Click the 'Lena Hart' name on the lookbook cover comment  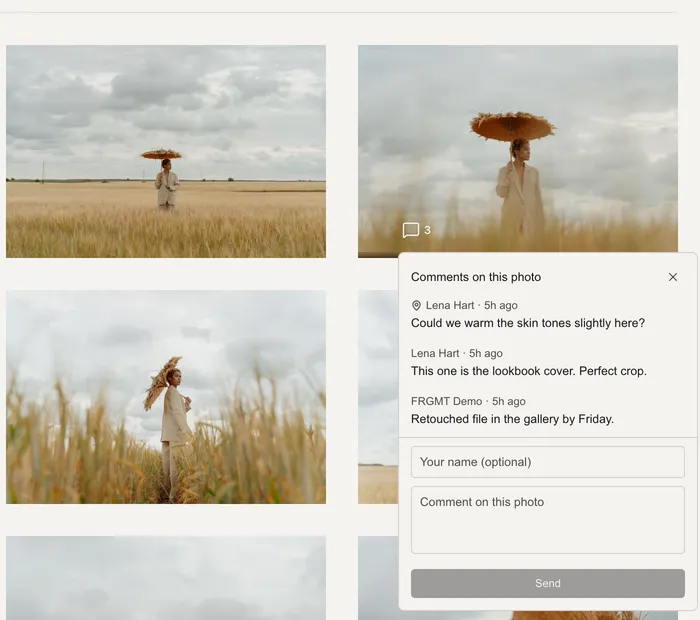[x=435, y=354]
